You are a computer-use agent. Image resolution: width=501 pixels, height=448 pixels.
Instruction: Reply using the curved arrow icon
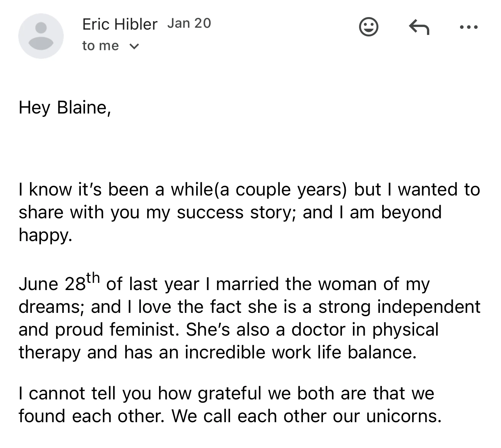[419, 27]
